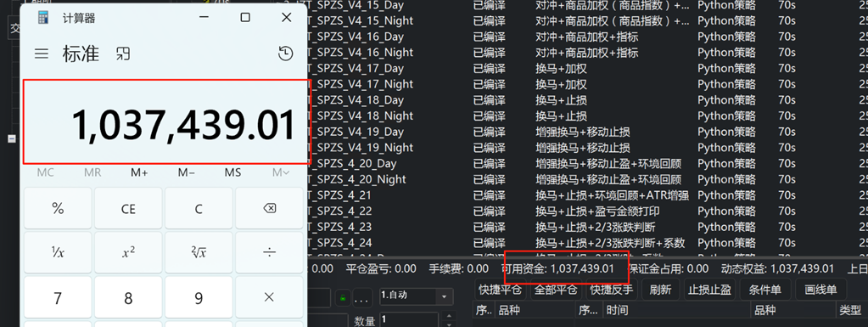Image resolution: width=868 pixels, height=327 pixels.
Task: Click the 可用资金 value in the status bar
Action: [x=582, y=268]
